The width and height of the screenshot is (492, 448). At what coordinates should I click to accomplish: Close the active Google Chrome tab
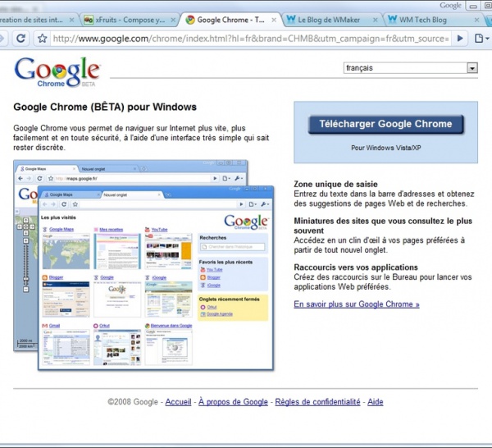coord(275,19)
